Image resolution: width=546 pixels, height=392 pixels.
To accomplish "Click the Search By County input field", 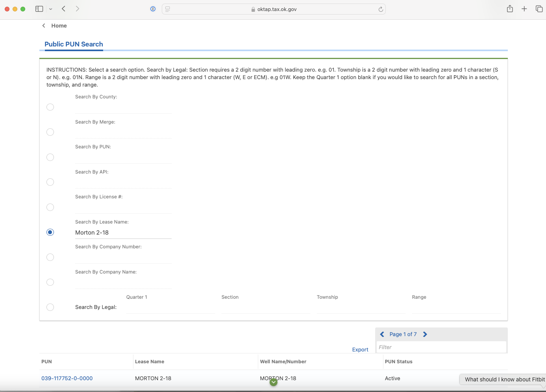I will coord(123,107).
